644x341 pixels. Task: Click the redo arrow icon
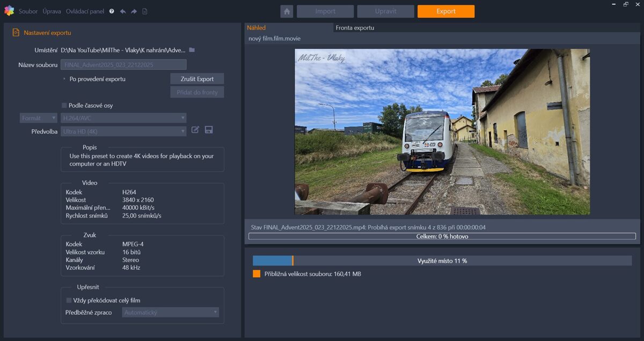click(x=134, y=11)
